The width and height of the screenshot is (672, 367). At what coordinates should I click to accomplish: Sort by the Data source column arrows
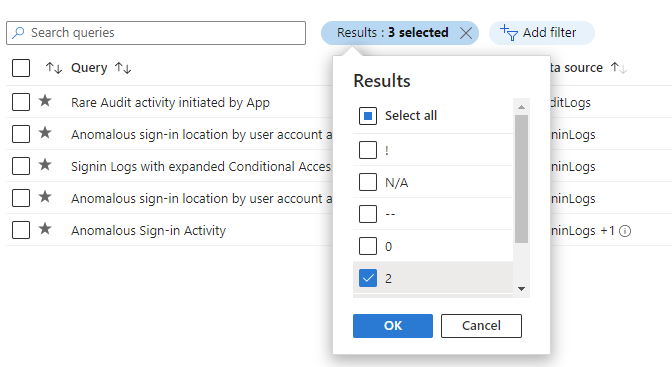[x=619, y=68]
